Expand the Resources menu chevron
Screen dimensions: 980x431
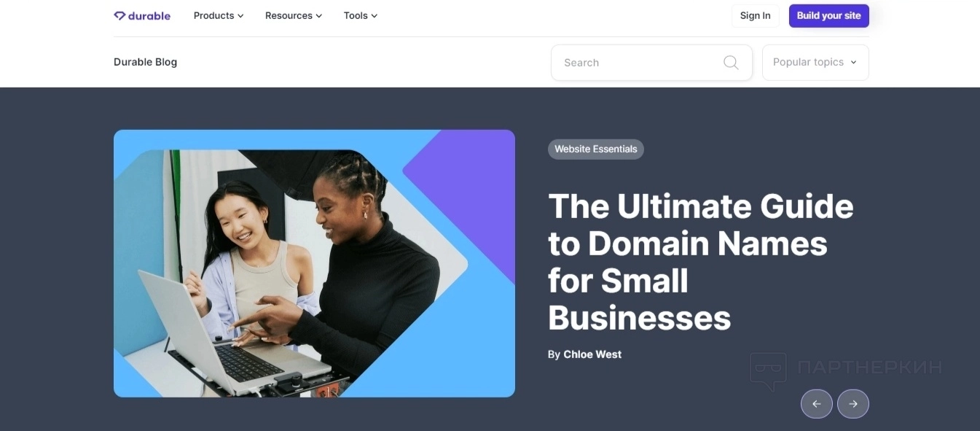click(x=318, y=16)
